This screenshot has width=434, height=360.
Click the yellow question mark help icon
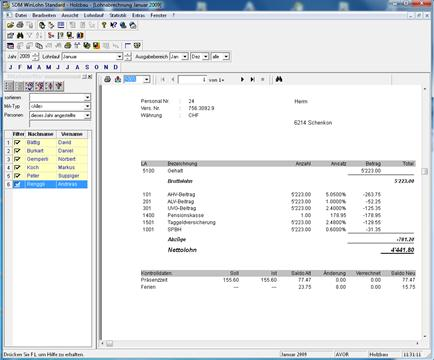(104, 25)
